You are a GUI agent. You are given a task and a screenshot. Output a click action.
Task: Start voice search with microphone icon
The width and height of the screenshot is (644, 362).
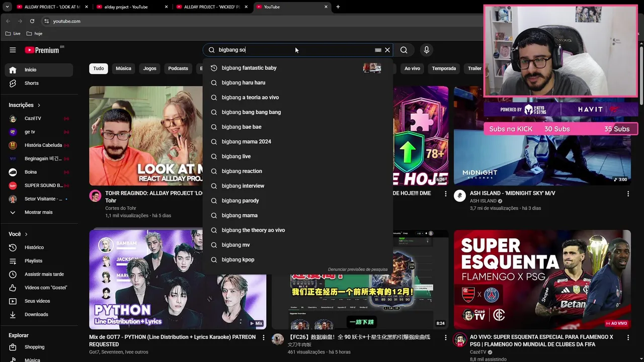pos(427,50)
